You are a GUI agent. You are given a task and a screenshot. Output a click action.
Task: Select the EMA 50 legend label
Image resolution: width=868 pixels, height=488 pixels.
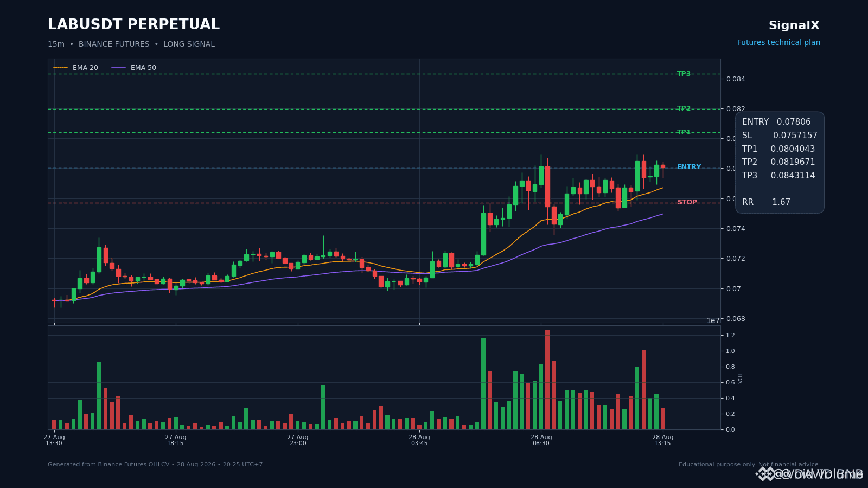point(143,68)
